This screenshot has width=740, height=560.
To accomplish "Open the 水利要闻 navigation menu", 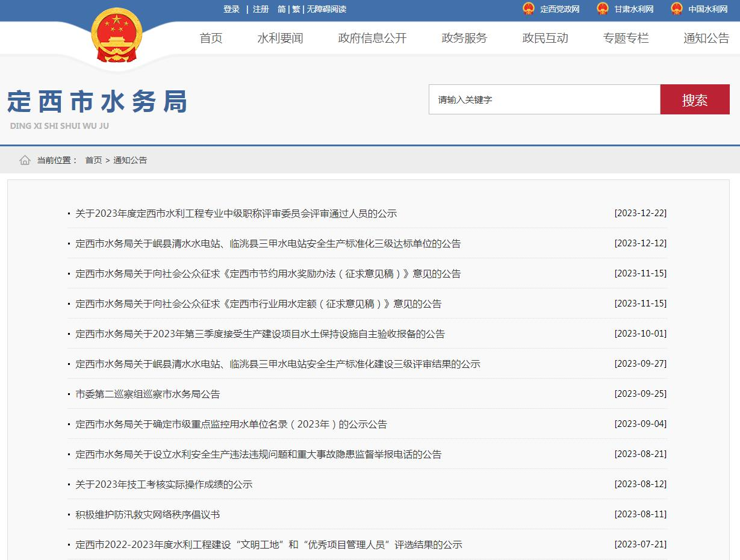I will (x=280, y=38).
